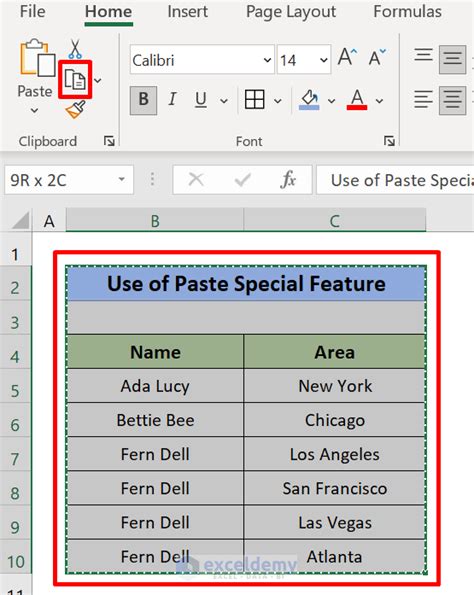Screen dimensions: 474x595
Task: Click the align left icon
Action: [424, 100]
